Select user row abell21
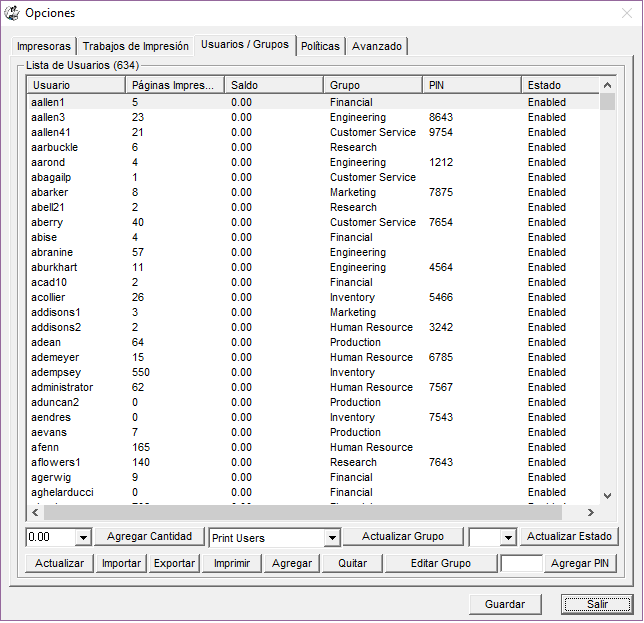644x623 pixels. click(313, 207)
